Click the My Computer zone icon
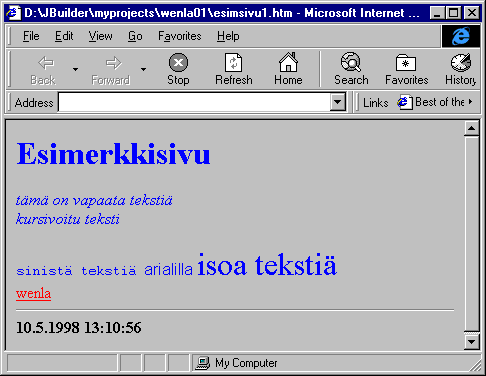This screenshot has width=486, height=376. tap(203, 363)
